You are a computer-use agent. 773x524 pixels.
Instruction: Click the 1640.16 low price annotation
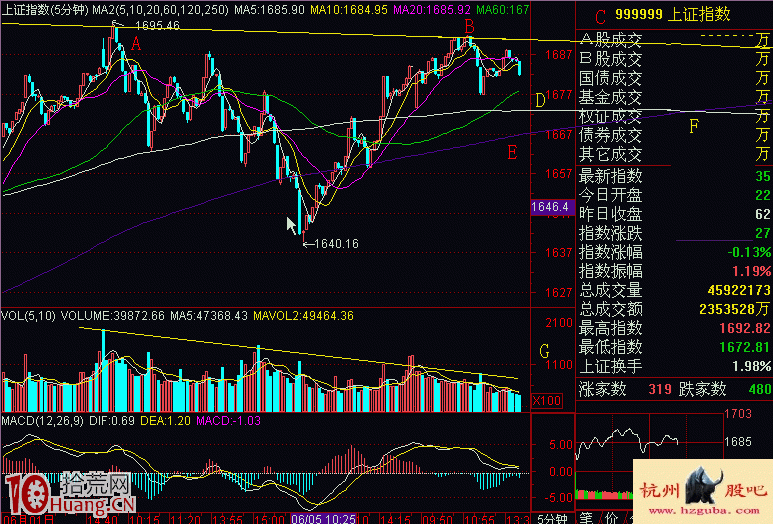click(x=336, y=244)
